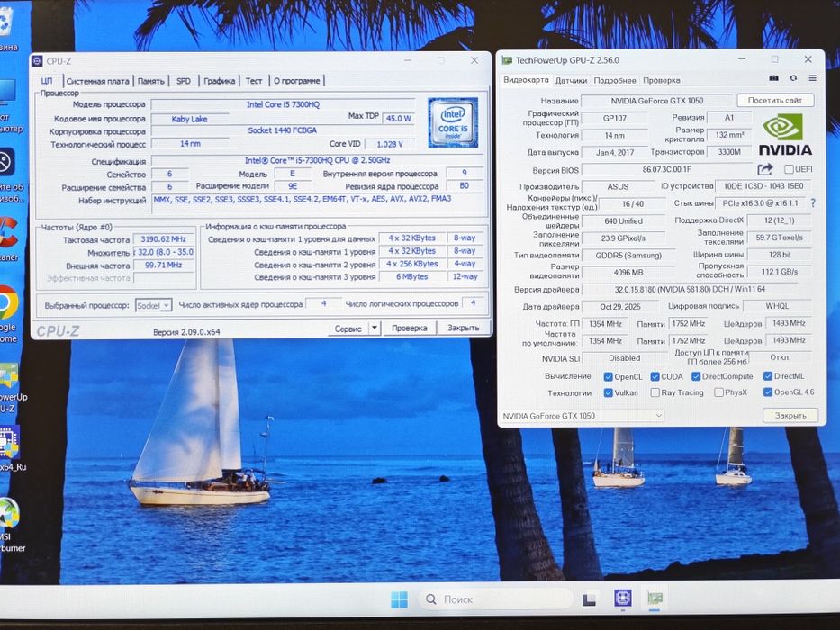Screen dimensions: 840x630
Task: Click the Закрыть button in CPU-Z
Action: coord(463,328)
